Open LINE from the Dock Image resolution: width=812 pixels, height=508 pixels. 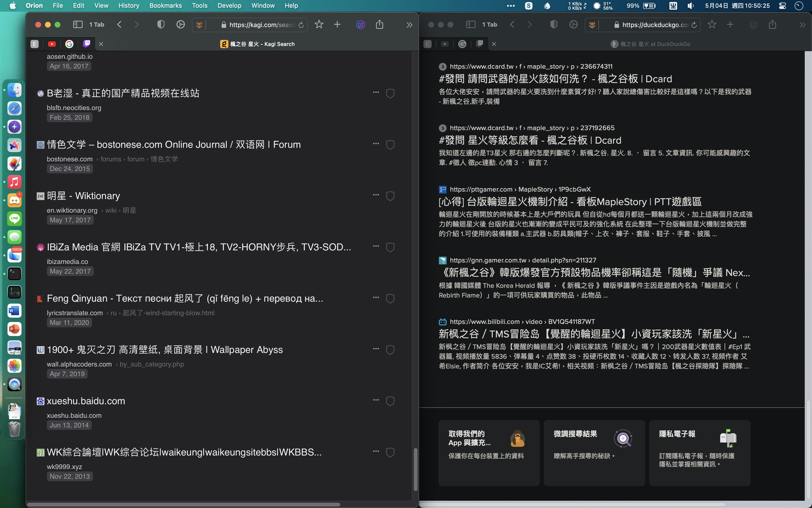(14, 219)
